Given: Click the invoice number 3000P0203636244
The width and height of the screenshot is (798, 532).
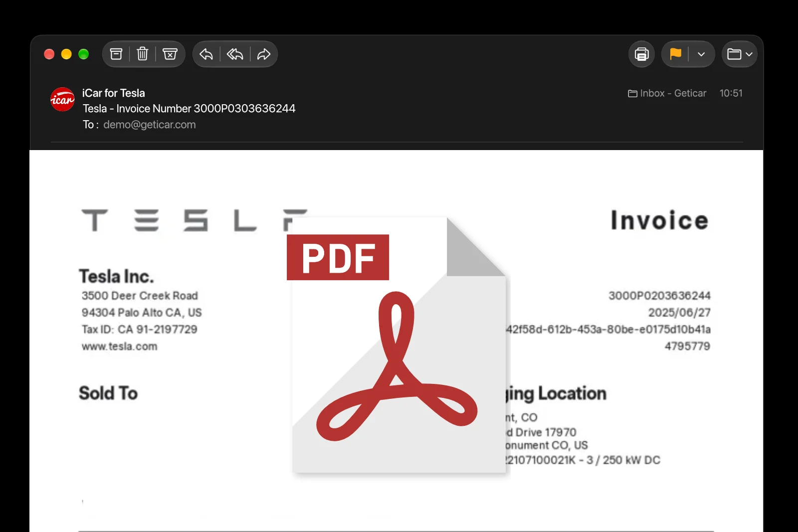Looking at the screenshot, I should pyautogui.click(x=659, y=296).
